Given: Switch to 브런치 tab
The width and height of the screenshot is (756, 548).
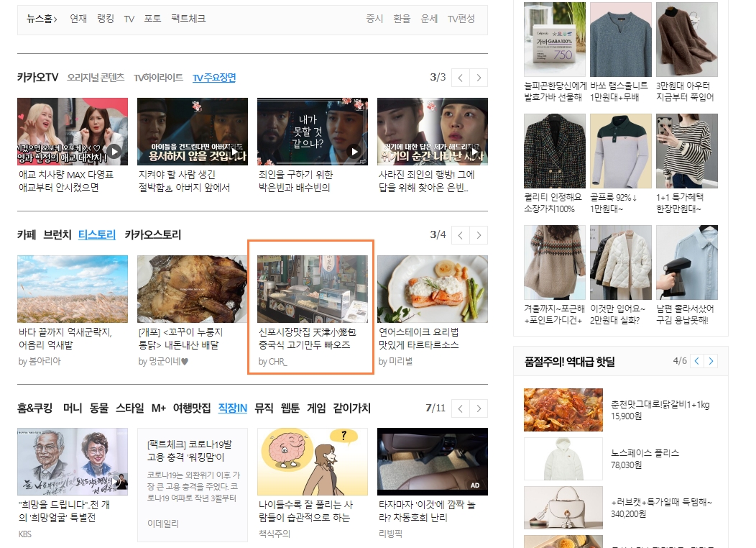Looking at the screenshot, I should [57, 235].
